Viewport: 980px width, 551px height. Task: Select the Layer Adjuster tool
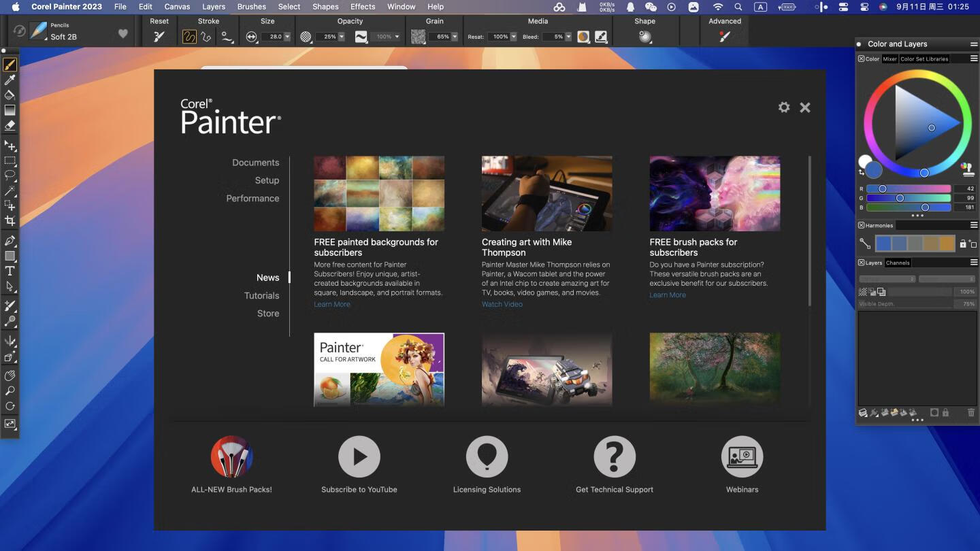pyautogui.click(x=10, y=146)
